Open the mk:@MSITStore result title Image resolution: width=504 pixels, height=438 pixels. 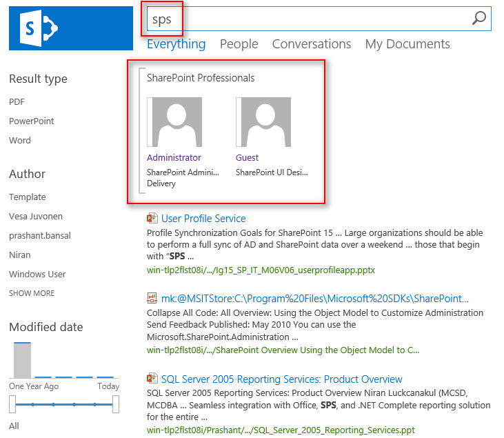pyautogui.click(x=315, y=299)
